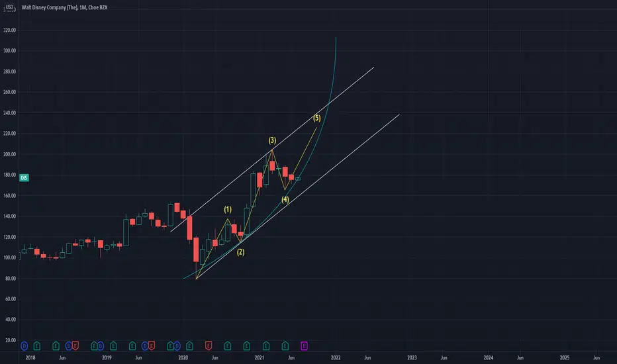Open the green earnings marker for February 2018
617x364 pixels.
coord(37,346)
